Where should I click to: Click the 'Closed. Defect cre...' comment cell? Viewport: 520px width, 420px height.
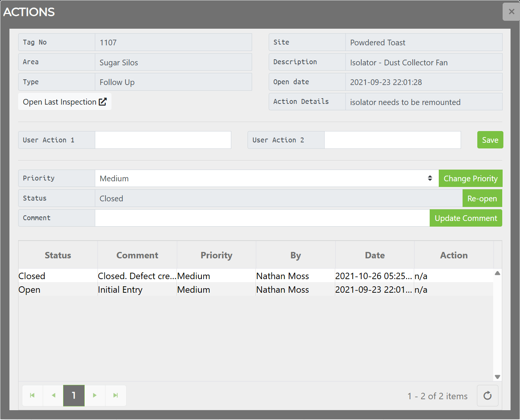137,276
